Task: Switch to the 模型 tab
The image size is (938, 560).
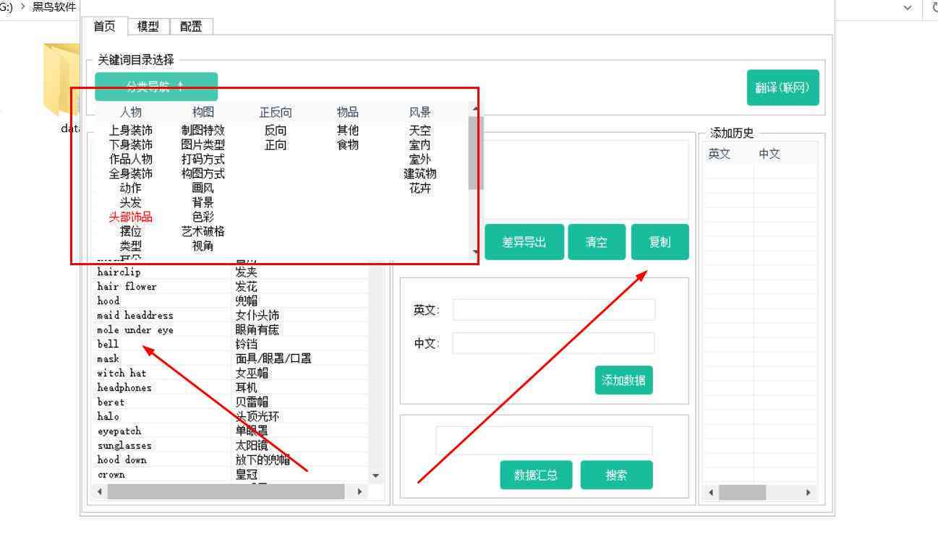Action: (148, 27)
